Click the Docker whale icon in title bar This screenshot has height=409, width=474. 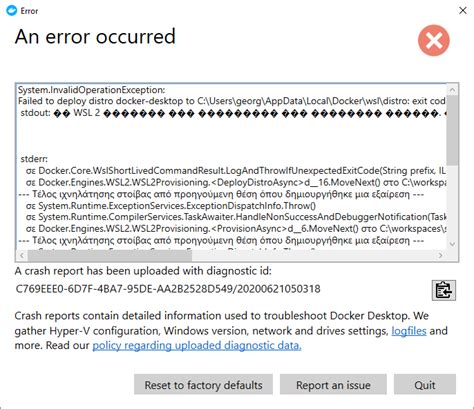coord(11,11)
